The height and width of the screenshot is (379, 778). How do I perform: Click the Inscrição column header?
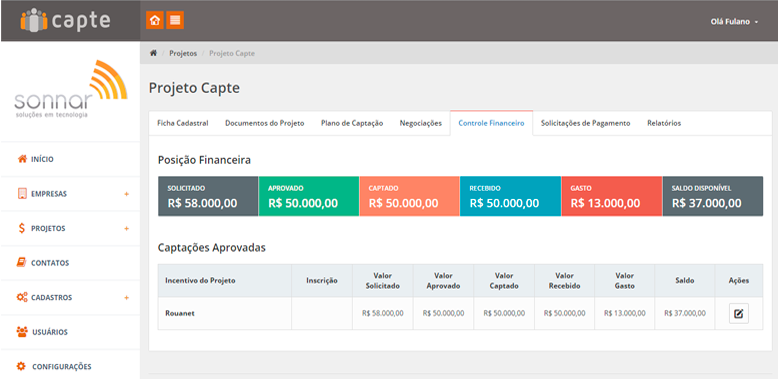click(322, 281)
